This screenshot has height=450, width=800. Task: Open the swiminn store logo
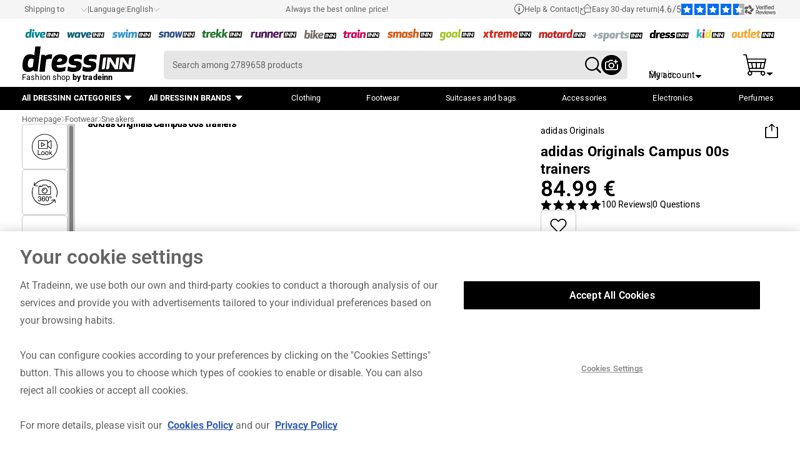(x=131, y=34)
